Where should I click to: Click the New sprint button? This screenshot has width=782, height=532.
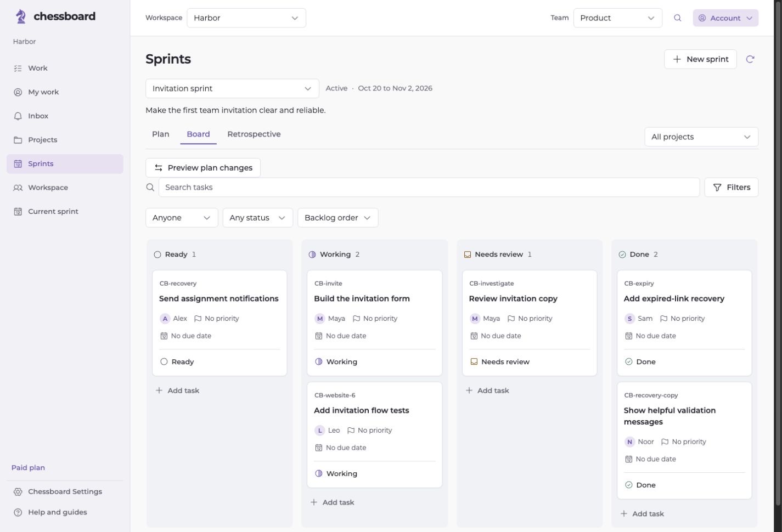700,59
